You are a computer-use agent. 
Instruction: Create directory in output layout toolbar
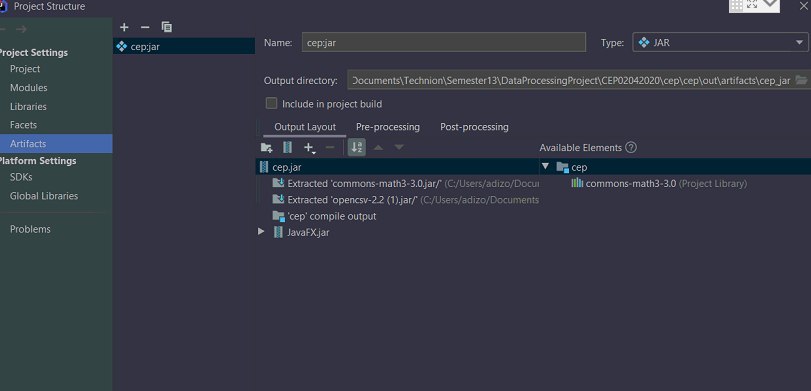(266, 148)
